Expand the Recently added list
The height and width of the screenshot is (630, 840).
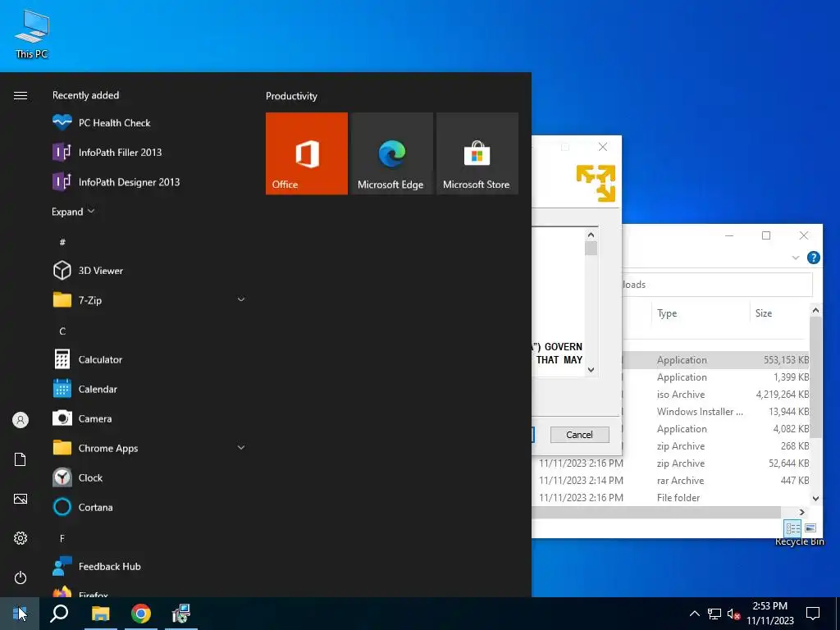[73, 212]
